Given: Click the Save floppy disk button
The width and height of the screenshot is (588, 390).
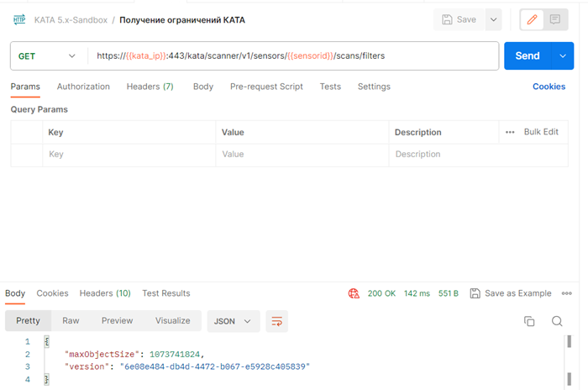Looking at the screenshot, I should 459,19.
